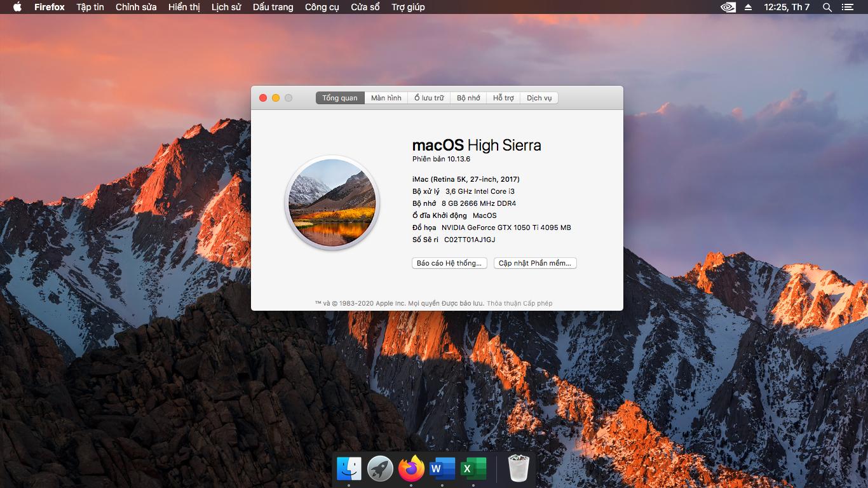Click the 3,6 GHz Intel Core i3 text
Viewport: 868px width, 488px height.
point(480,191)
